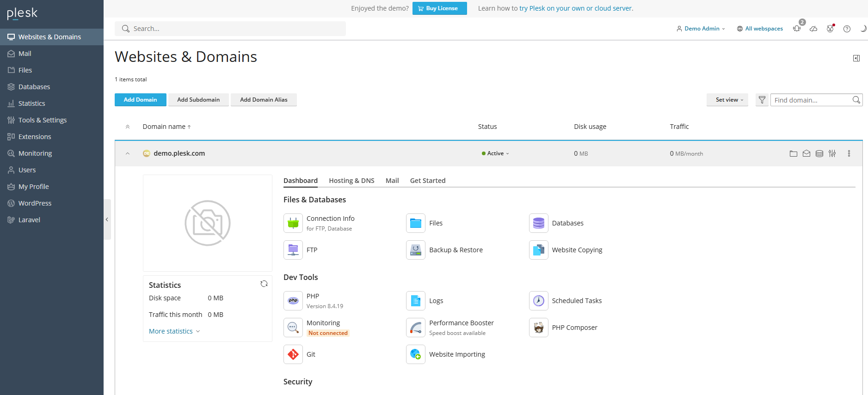Open Statistics in the sidebar
This screenshot has width=868, height=395.
(x=52, y=103)
